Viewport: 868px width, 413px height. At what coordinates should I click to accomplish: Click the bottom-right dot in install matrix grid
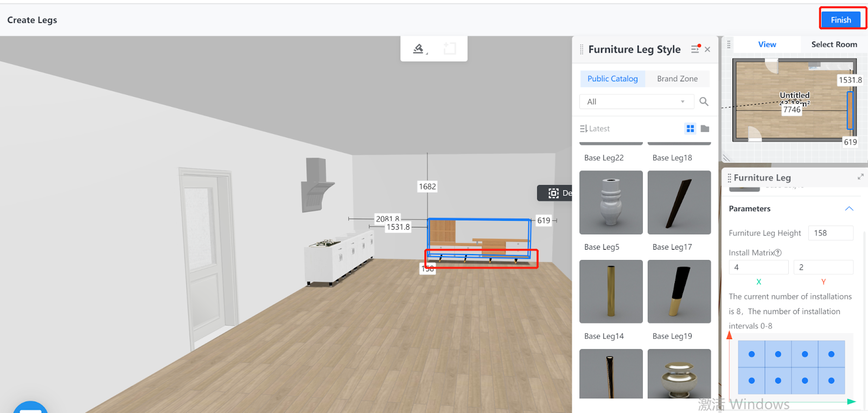point(831,380)
